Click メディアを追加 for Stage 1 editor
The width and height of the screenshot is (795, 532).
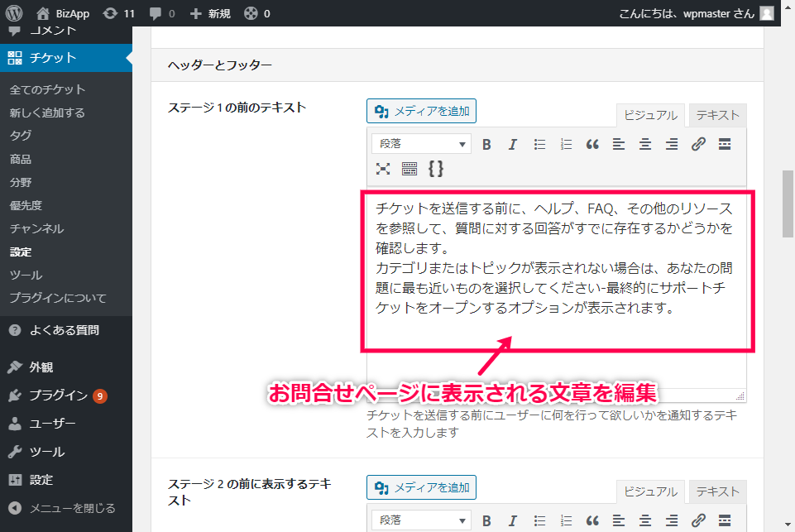point(421,111)
